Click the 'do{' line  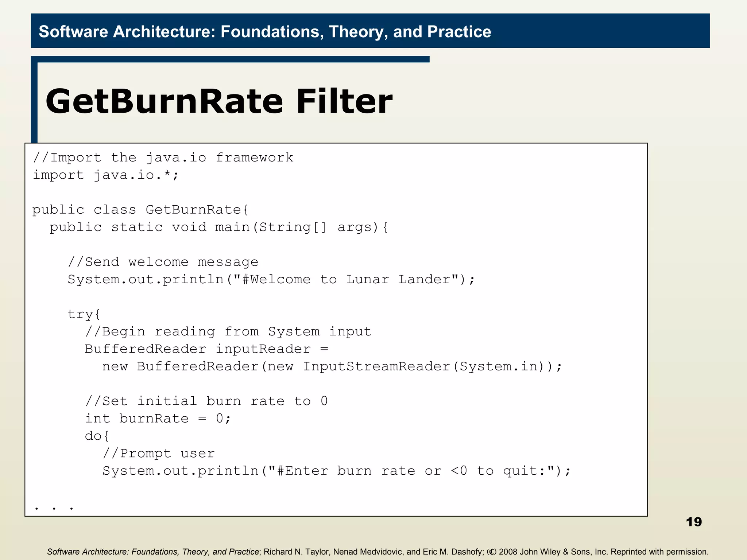point(97,436)
